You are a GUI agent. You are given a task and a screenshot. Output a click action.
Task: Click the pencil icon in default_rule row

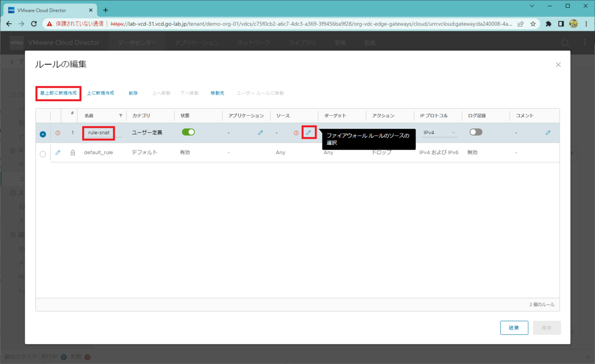coord(58,153)
